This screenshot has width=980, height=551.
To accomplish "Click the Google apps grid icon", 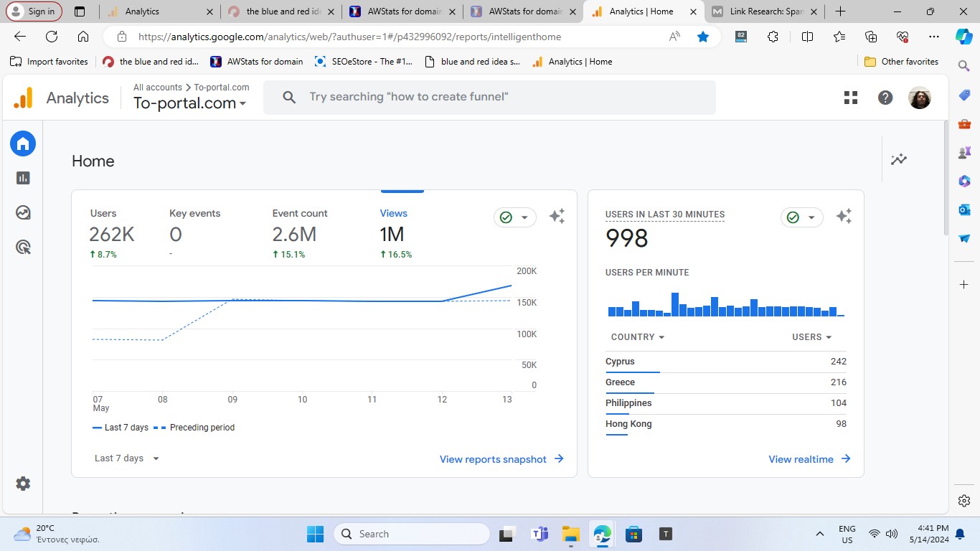I will (851, 98).
